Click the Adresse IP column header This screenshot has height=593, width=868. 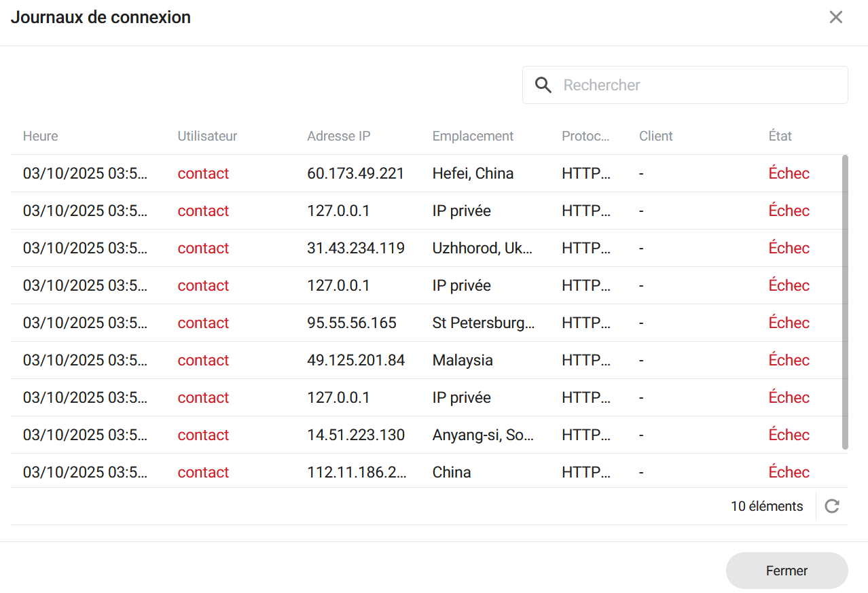click(338, 136)
